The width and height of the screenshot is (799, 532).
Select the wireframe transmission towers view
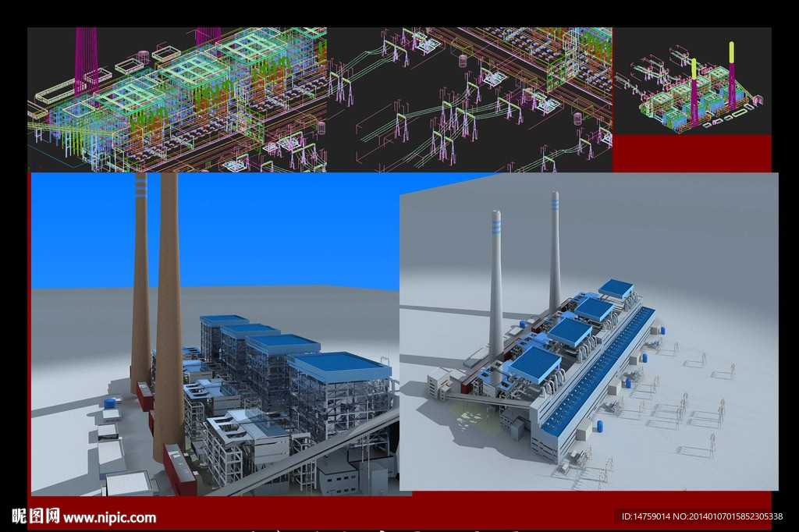469,99
